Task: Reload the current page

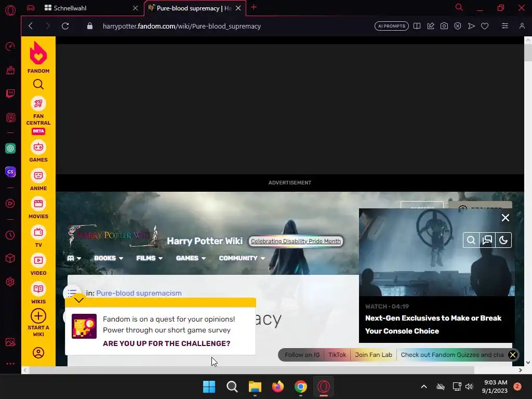Action: point(65,26)
